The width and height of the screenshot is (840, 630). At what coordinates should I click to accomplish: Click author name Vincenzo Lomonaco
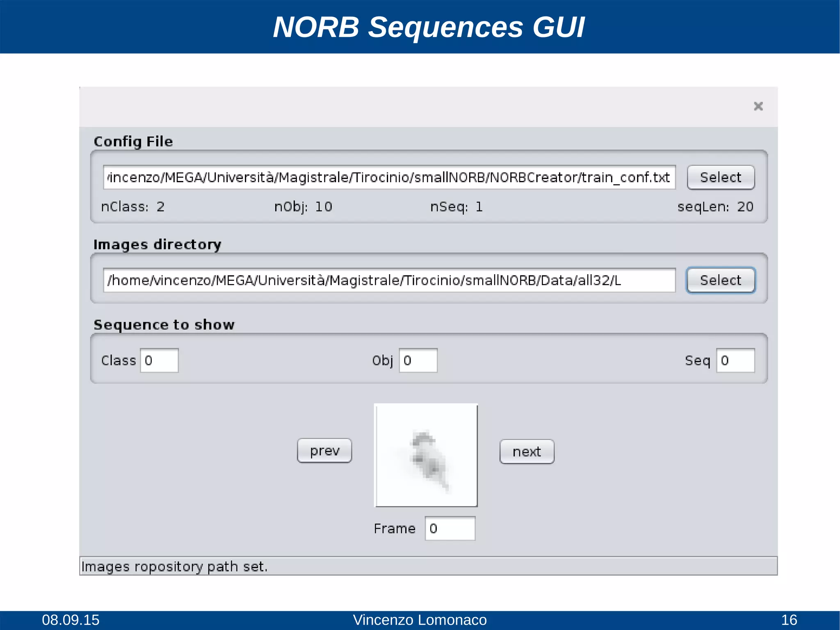point(420,620)
